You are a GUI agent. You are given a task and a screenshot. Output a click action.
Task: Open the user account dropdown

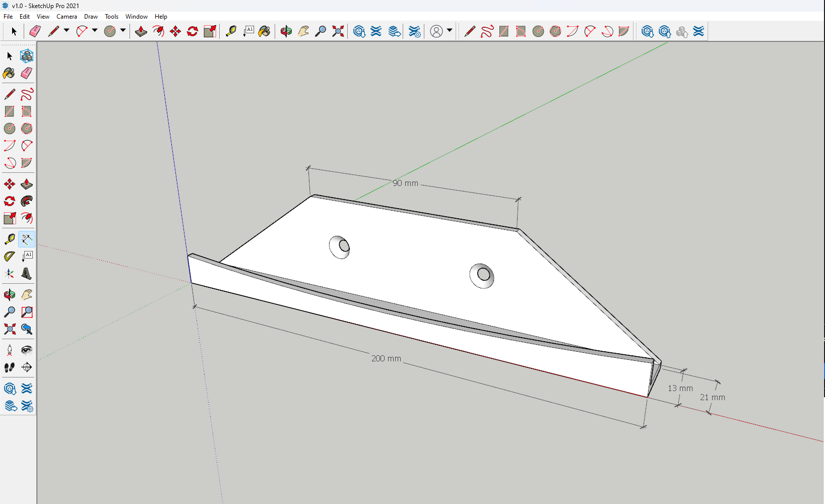point(450,31)
